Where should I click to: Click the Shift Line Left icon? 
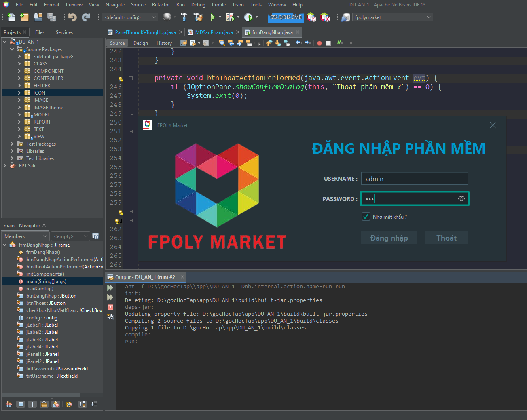[x=299, y=43]
